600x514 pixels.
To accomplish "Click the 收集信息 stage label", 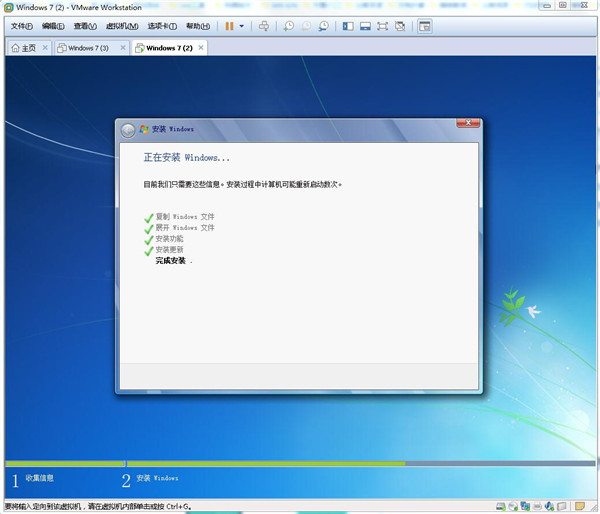I will [39, 478].
